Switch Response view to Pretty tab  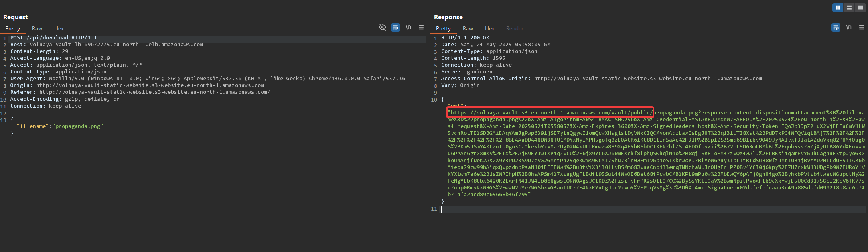click(443, 28)
